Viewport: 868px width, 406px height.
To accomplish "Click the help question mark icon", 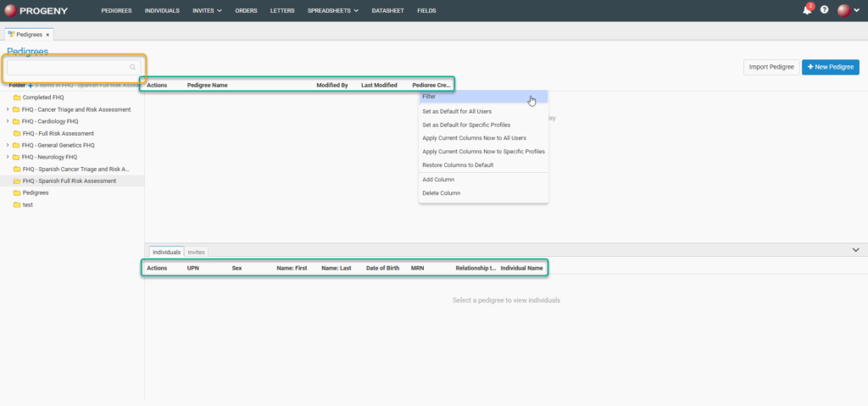I will pyautogui.click(x=824, y=10).
